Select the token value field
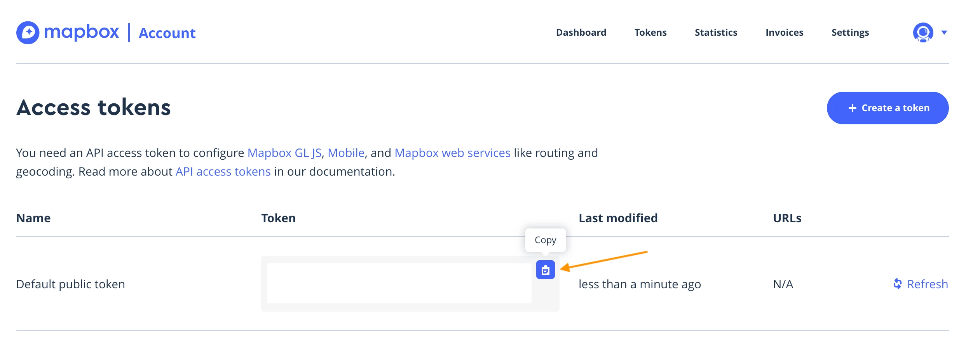 click(399, 284)
